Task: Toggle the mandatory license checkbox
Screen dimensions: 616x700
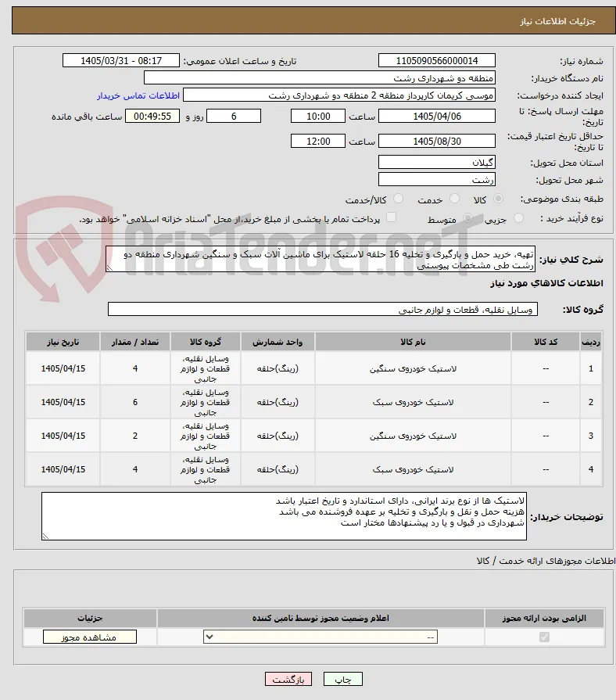Action: tap(544, 637)
